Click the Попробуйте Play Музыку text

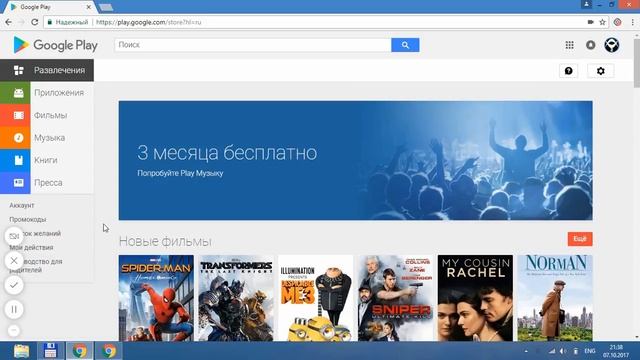pyautogui.click(x=180, y=173)
